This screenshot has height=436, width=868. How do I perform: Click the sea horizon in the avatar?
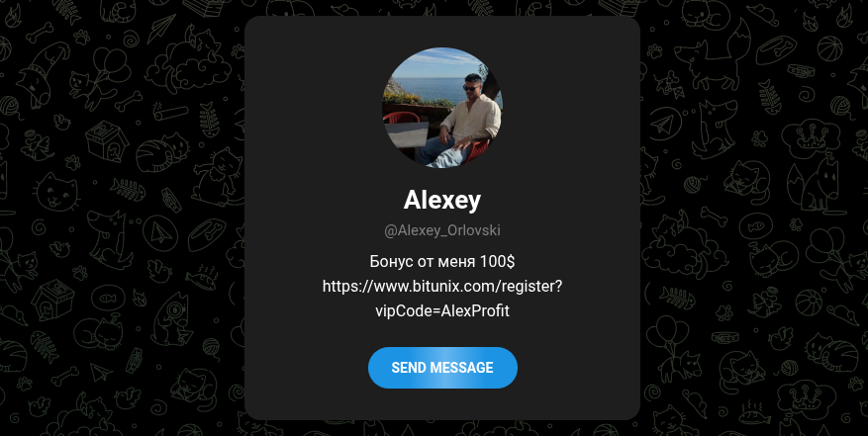[x=429, y=79]
